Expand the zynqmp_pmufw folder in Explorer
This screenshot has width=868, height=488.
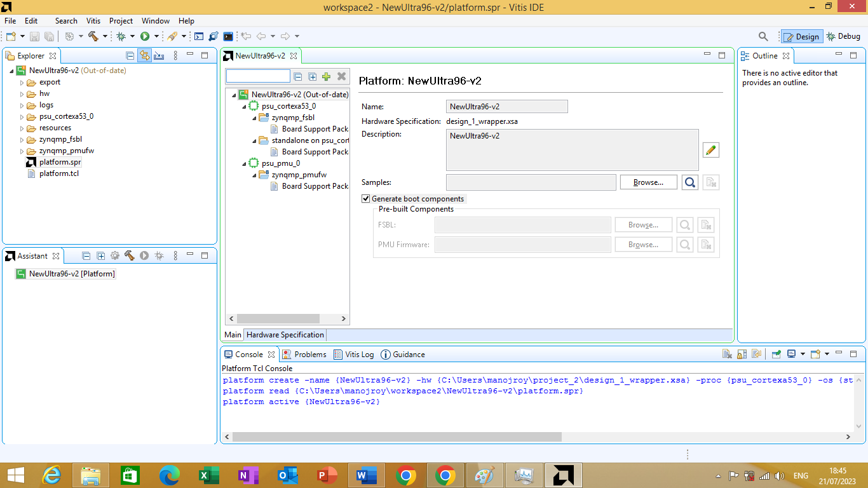click(x=22, y=151)
